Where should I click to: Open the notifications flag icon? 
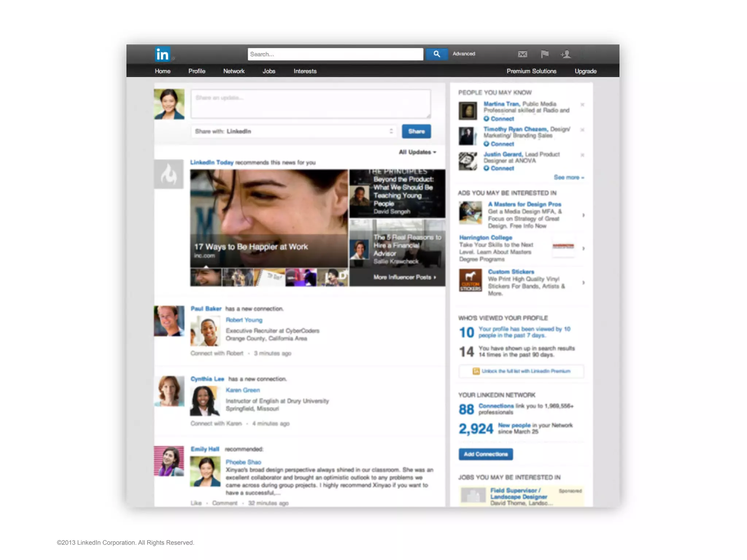click(x=545, y=54)
